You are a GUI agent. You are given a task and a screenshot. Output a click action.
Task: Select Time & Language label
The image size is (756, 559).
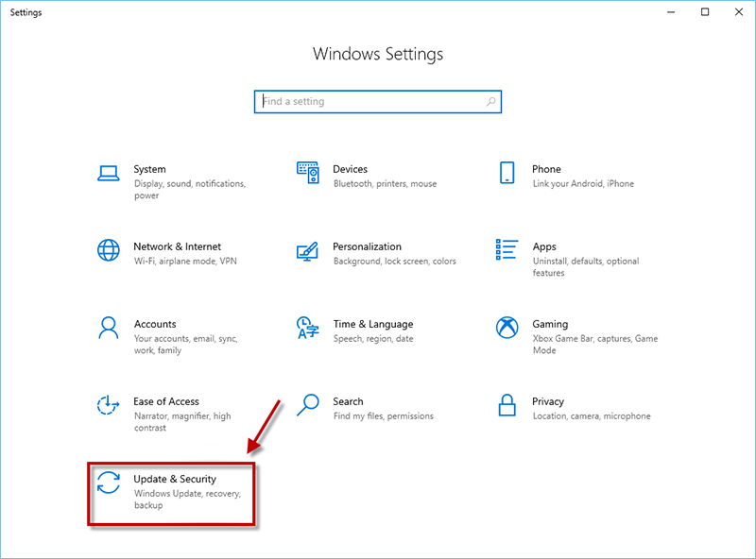373,324
